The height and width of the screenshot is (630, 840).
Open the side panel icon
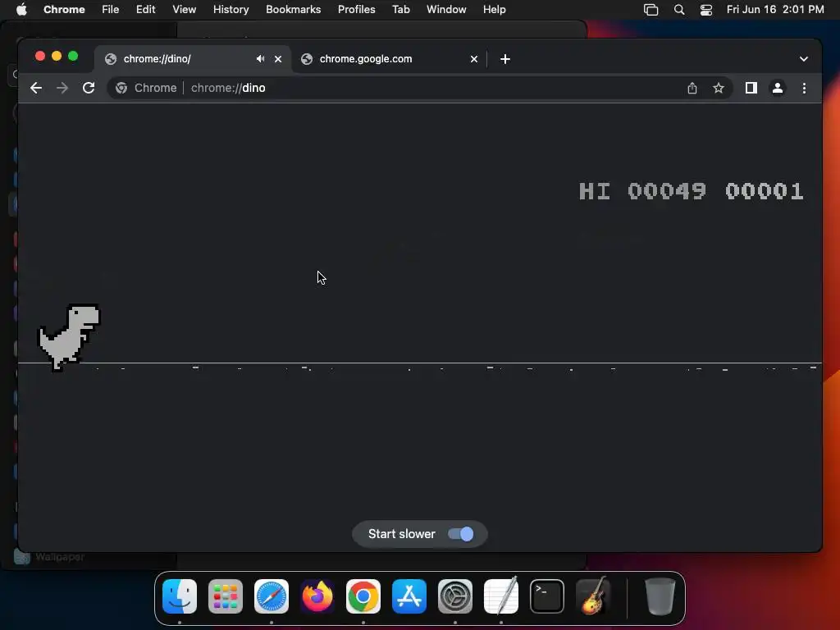coord(751,88)
